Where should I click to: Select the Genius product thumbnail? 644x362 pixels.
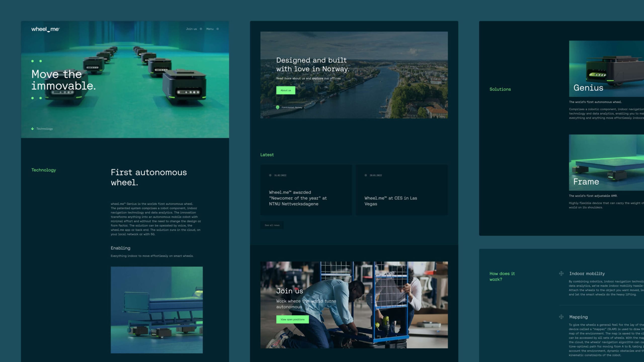point(606,69)
